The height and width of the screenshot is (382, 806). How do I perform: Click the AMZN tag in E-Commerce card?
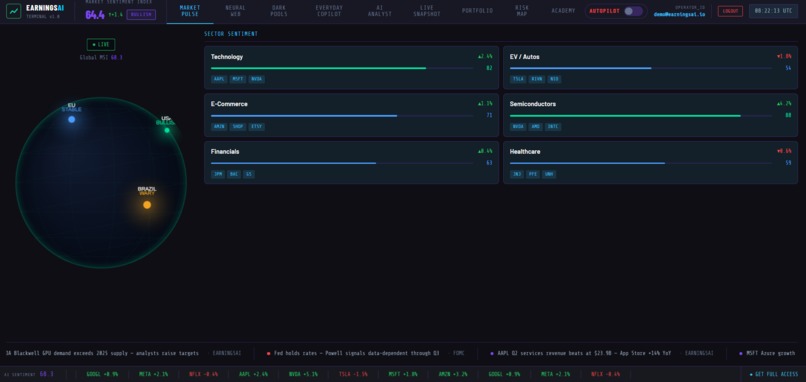pyautogui.click(x=219, y=126)
